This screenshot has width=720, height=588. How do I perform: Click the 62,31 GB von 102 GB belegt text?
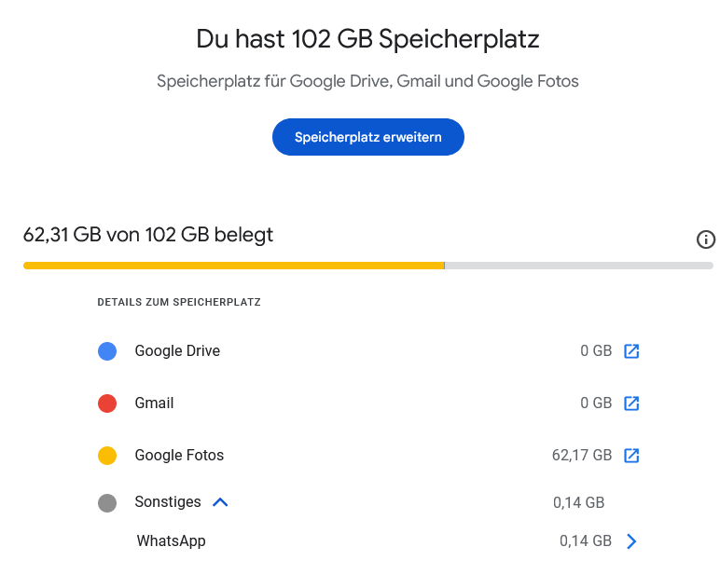pyautogui.click(x=148, y=235)
